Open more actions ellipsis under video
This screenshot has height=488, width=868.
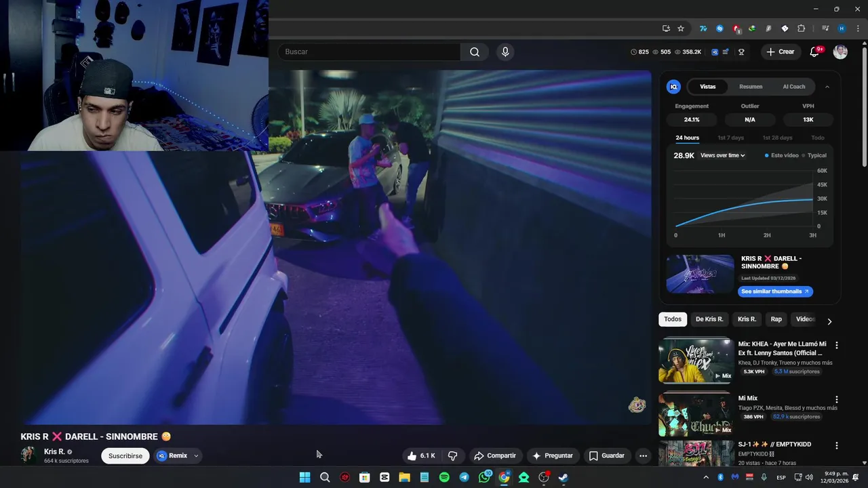point(643,455)
